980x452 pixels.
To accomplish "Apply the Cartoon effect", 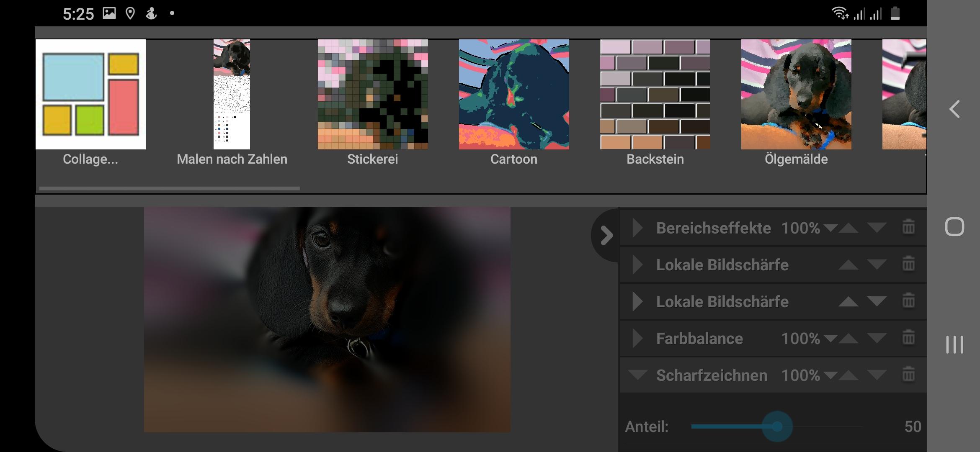I will pos(514,94).
